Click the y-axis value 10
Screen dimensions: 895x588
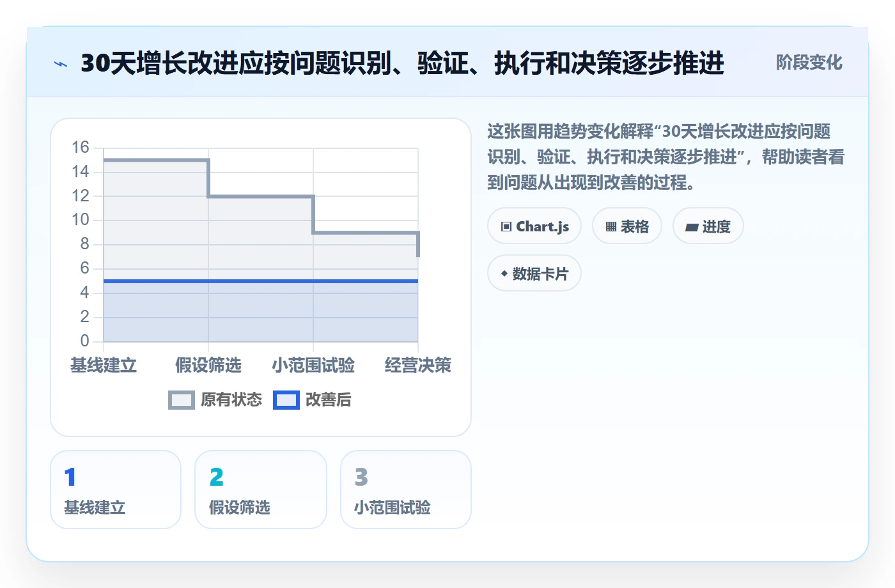(81, 220)
